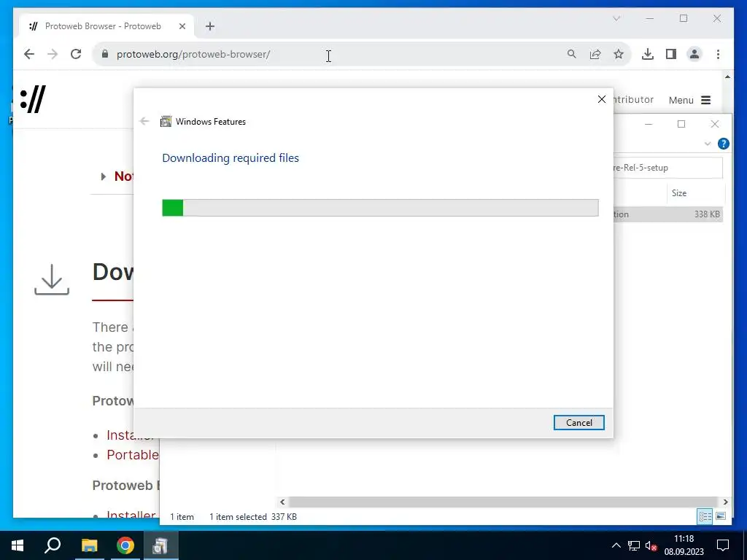Click the back arrow in Windows Features dialog
Screen dimensions: 747x560
[x=144, y=122]
